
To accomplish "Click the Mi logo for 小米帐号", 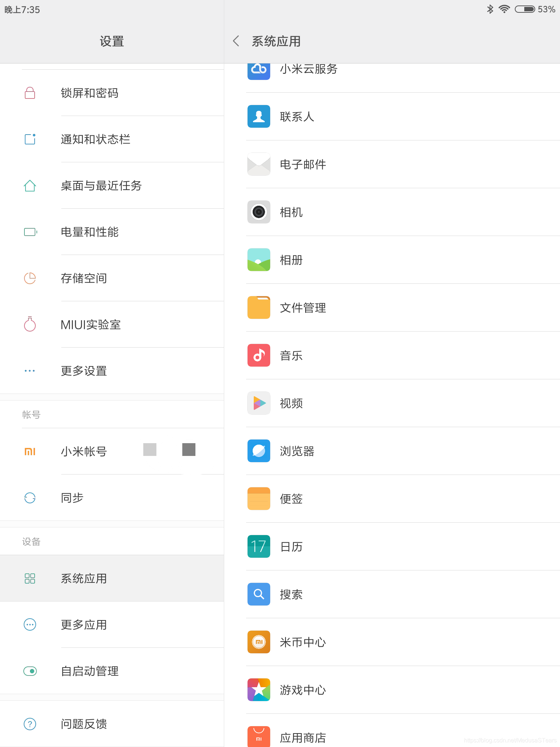I will tap(30, 452).
